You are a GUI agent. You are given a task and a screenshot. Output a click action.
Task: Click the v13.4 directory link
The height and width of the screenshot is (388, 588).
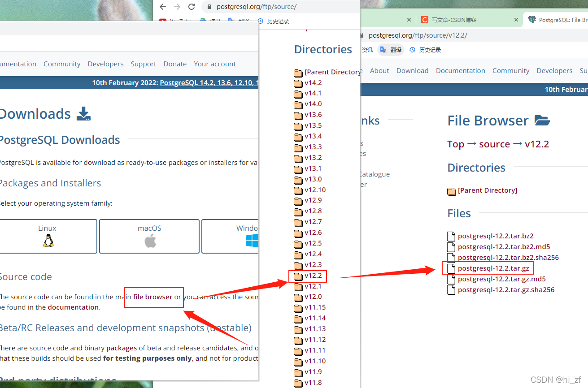click(313, 136)
